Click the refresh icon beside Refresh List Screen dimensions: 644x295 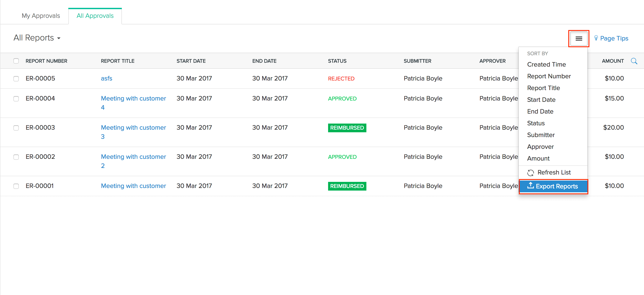pyautogui.click(x=531, y=172)
